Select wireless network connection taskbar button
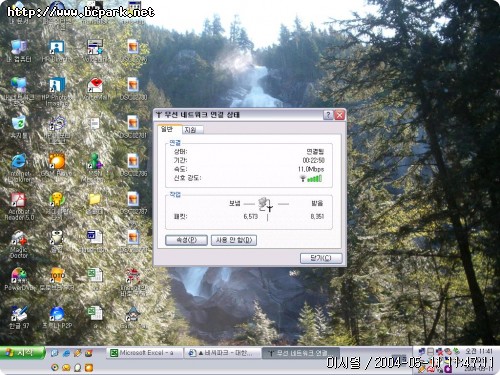Viewport: 500px width, 375px height. click(x=300, y=353)
